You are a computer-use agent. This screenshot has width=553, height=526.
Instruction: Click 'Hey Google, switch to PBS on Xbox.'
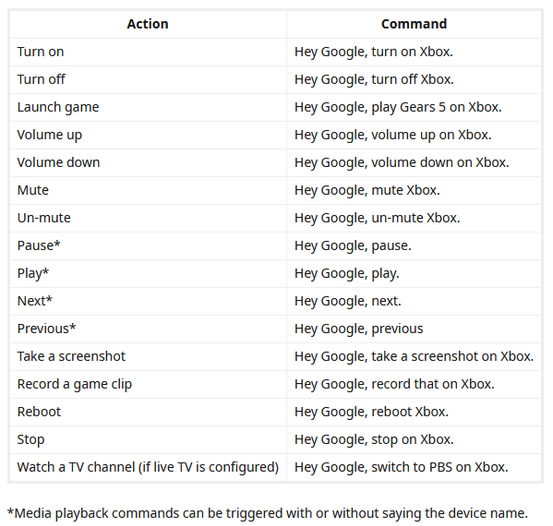point(401,467)
